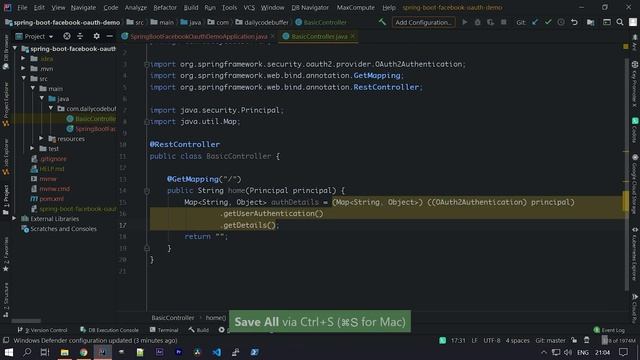Revert changes with the rollback arrow
This screenshot has width=640, height=360.
coord(574,22)
